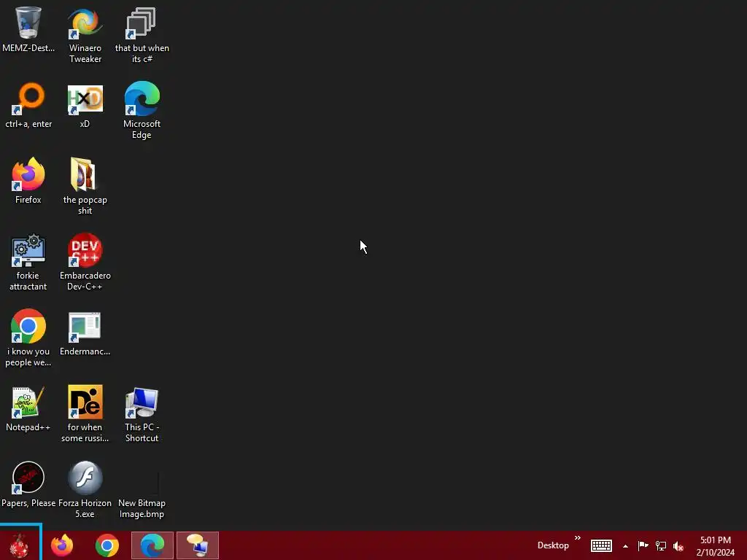Open the Start menu ornament button

pyautogui.click(x=20, y=545)
